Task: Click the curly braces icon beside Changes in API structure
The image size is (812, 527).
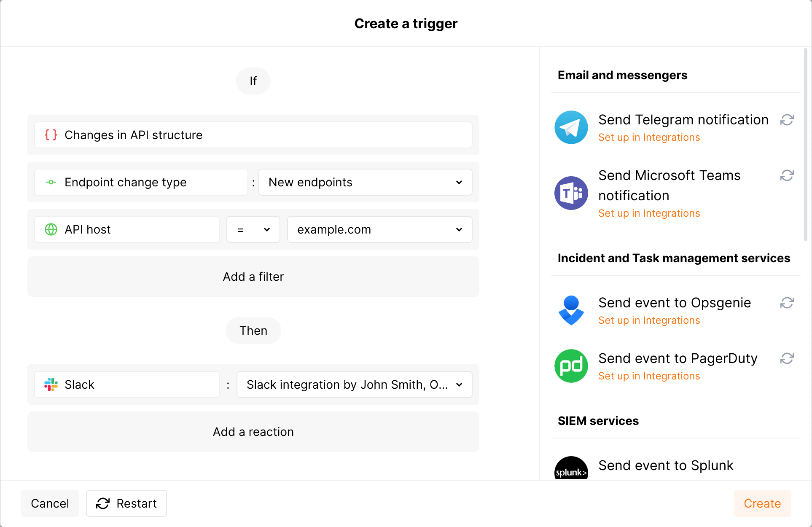Action: [51, 135]
